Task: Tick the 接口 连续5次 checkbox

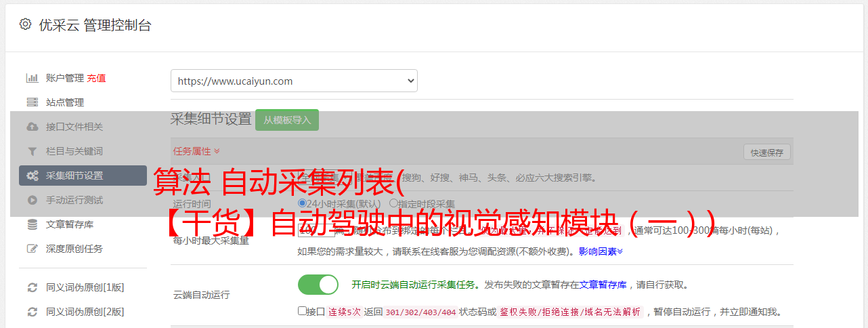Action: [302, 311]
